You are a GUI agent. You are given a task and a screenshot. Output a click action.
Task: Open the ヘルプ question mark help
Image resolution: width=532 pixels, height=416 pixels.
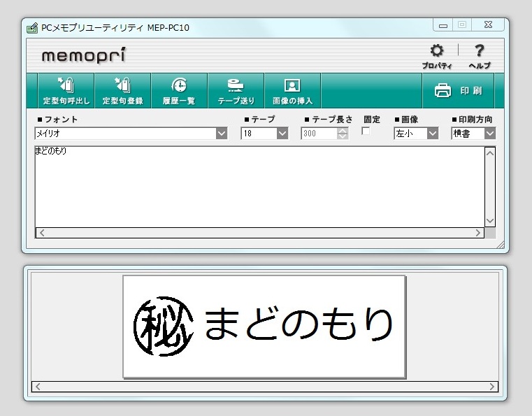(x=479, y=57)
